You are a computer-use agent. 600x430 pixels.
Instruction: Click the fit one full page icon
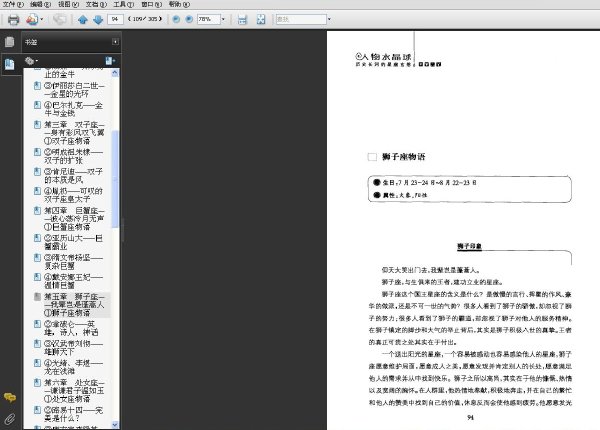point(261,19)
